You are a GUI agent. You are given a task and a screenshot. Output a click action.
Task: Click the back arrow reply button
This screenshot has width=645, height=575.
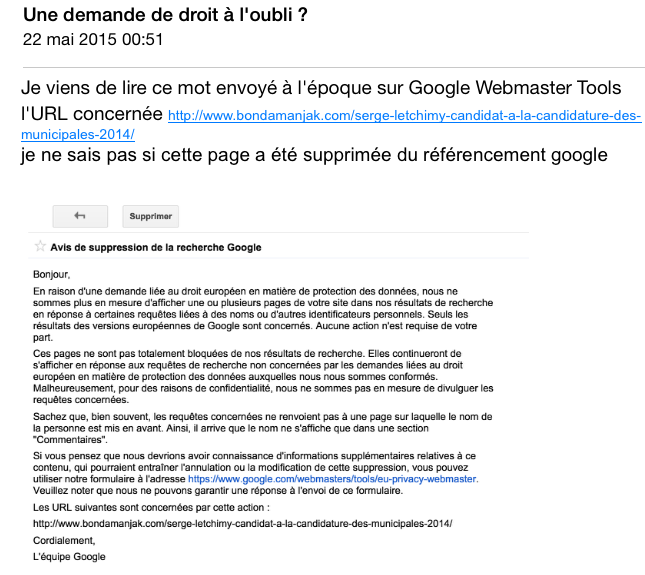tap(80, 216)
